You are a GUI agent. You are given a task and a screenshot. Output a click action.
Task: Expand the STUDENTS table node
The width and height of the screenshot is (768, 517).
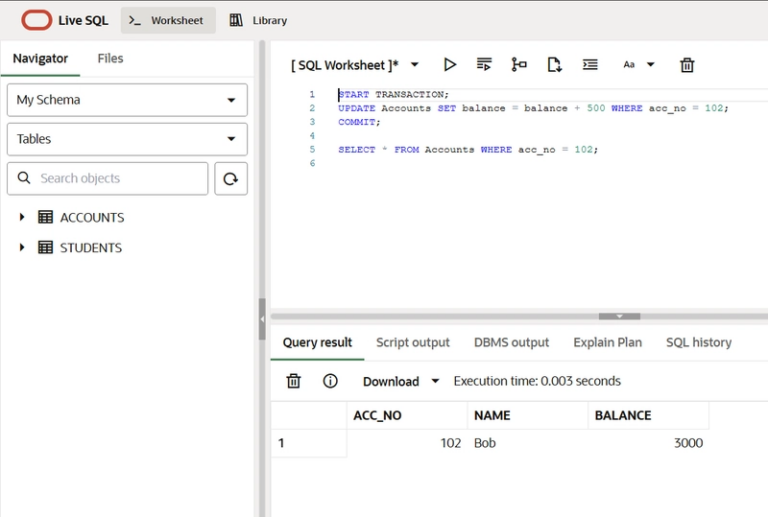22,247
